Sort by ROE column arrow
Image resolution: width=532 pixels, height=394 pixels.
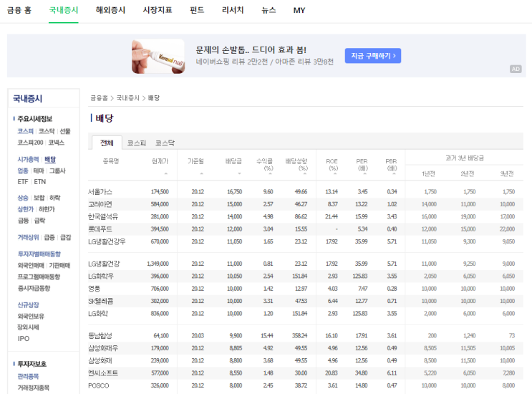(x=335, y=173)
